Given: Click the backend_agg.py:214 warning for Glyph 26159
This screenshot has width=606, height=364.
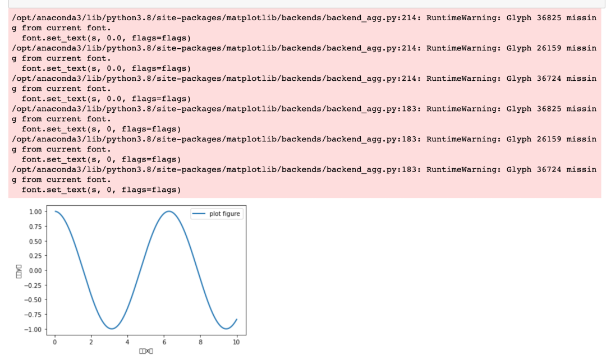Looking at the screenshot, I should pyautogui.click(x=304, y=58).
